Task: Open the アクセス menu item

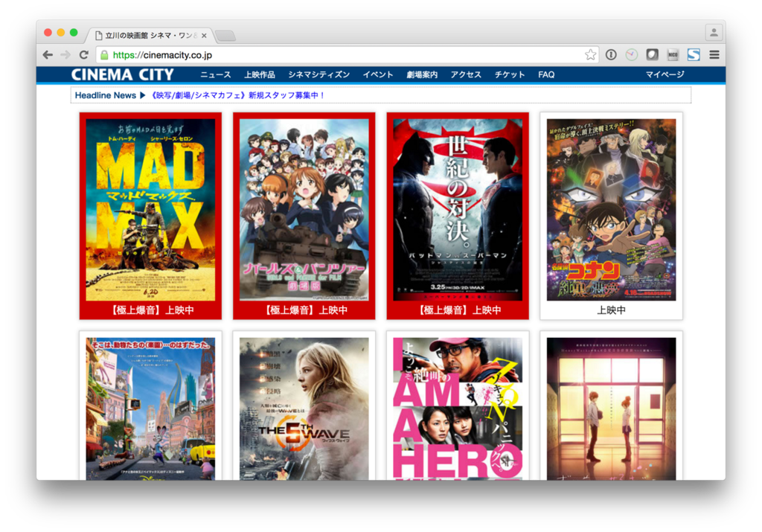Action: (x=466, y=75)
